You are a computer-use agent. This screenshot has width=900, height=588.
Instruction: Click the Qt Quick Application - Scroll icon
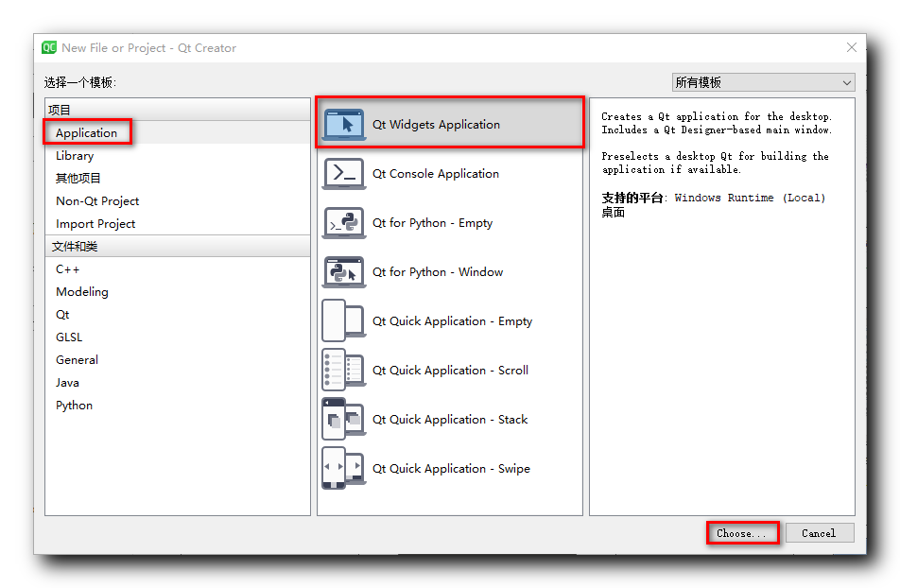click(x=344, y=371)
